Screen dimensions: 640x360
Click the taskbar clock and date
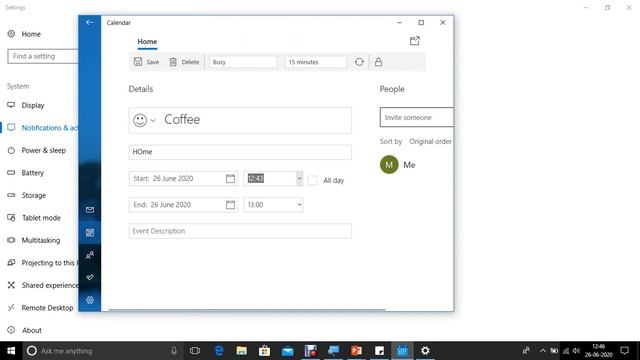pyautogui.click(x=598, y=351)
